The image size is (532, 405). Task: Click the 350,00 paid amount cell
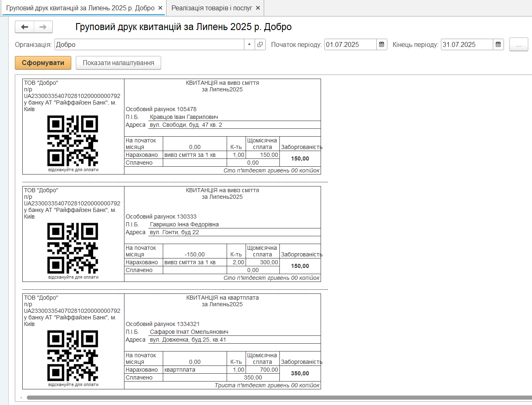click(x=253, y=377)
